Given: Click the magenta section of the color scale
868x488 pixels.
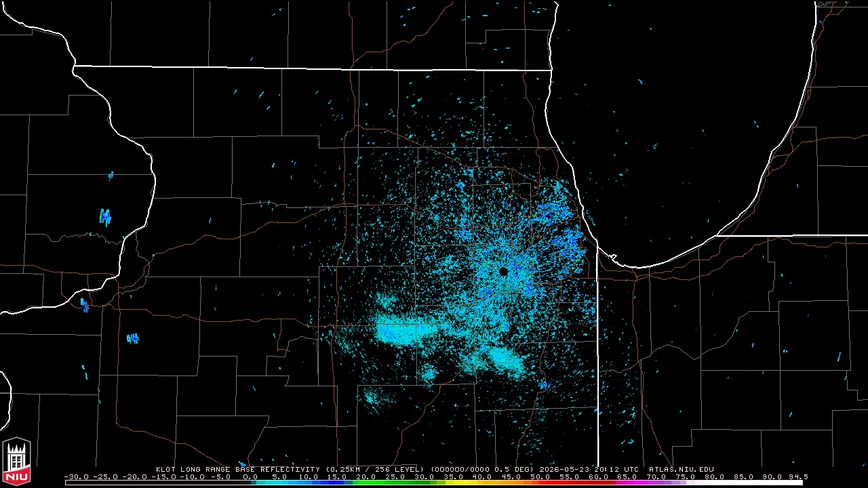Looking at the screenshot, I should (x=644, y=482).
